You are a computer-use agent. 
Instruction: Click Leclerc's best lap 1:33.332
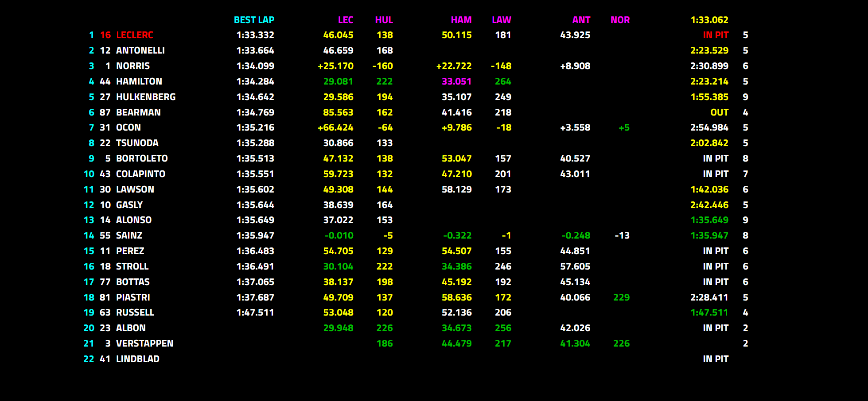click(255, 35)
